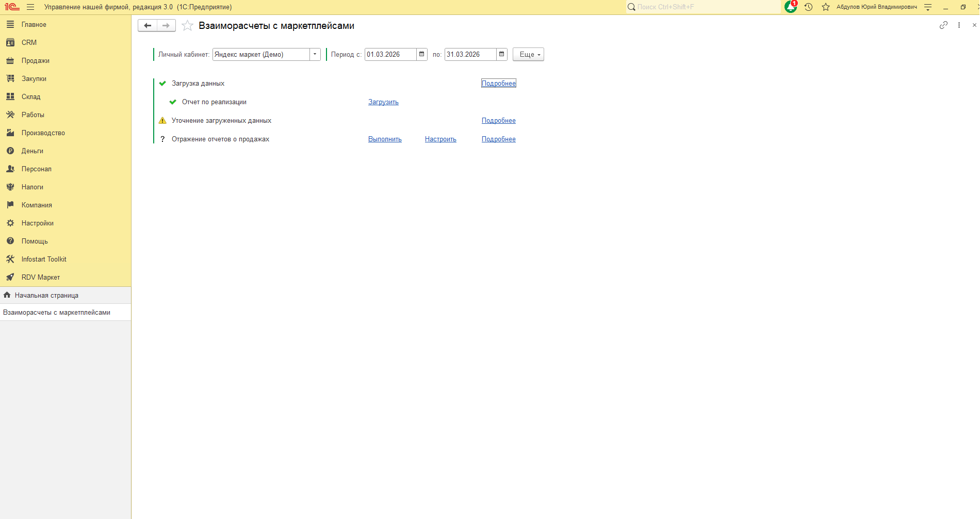Go back with left arrow button

point(148,26)
